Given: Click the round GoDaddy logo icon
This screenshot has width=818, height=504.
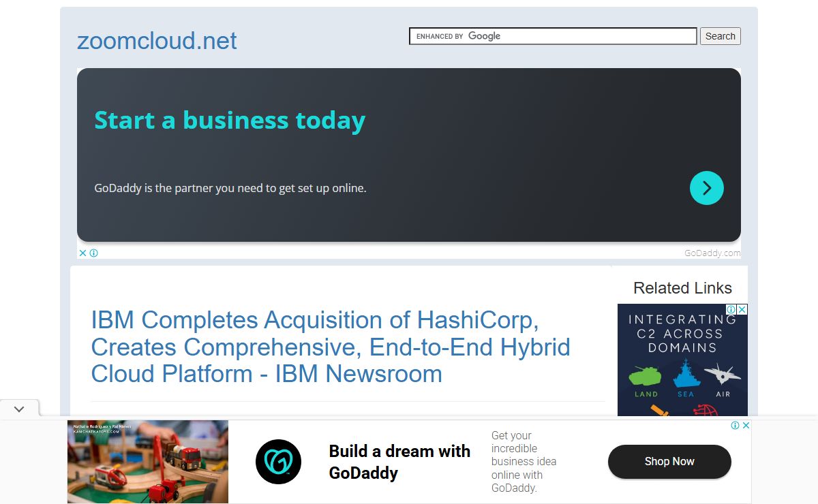Looking at the screenshot, I should [x=278, y=461].
